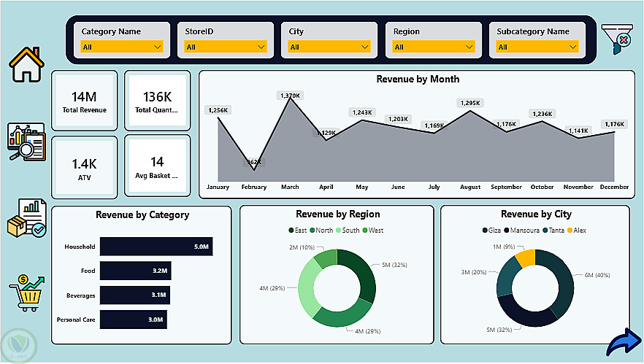Select the Total Revenue 14M card
The image size is (644, 364).
tap(84, 101)
